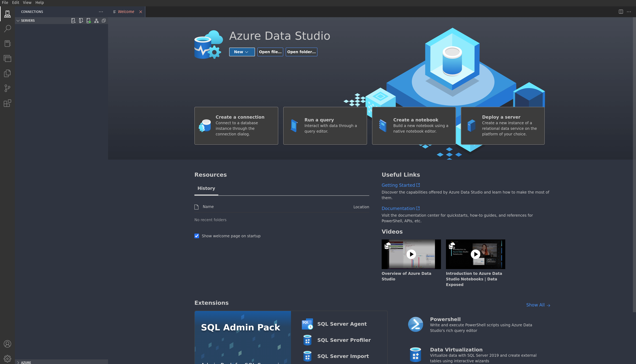Screen dimensions: 636x364
Task: Click the Overview of Azure Data Studio caption
Action: [x=406, y=276]
